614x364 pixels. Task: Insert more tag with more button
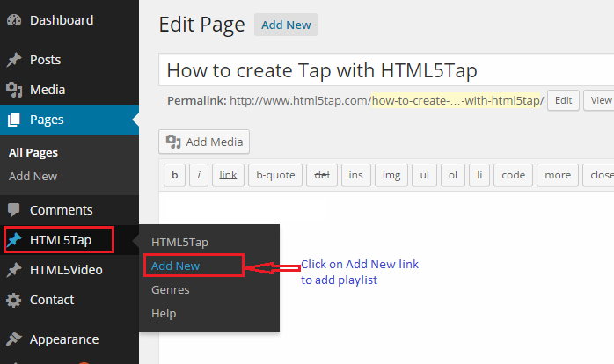(x=558, y=175)
